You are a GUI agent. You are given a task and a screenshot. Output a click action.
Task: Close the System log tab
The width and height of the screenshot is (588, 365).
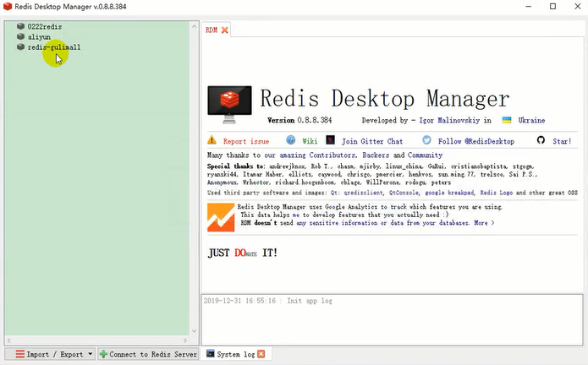pos(261,354)
